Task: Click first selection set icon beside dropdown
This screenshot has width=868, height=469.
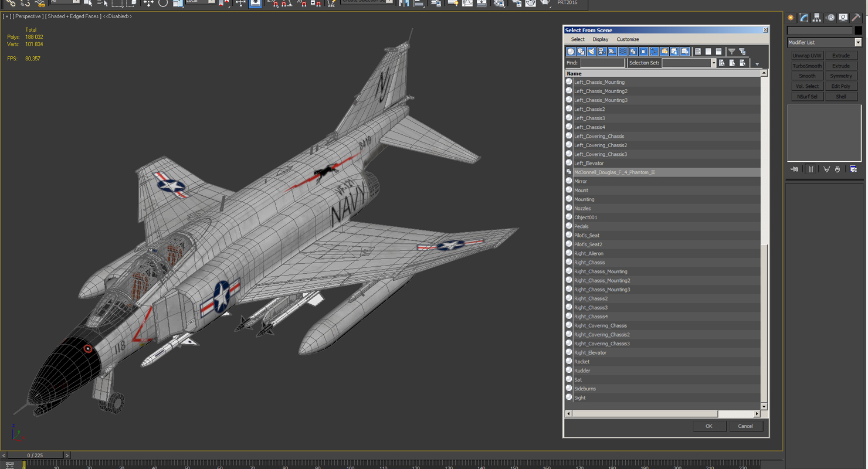Action: (722, 63)
